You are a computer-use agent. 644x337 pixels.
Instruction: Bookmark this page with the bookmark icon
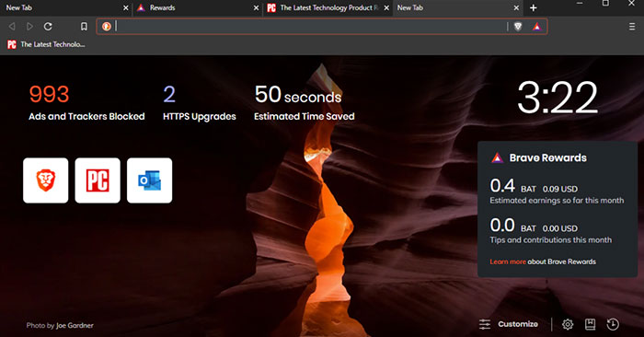pyautogui.click(x=84, y=27)
